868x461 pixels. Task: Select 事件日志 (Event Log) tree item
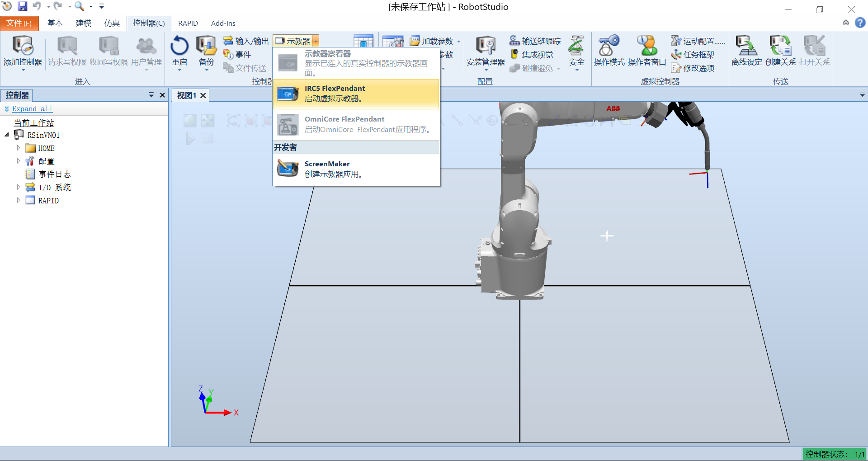pos(54,174)
